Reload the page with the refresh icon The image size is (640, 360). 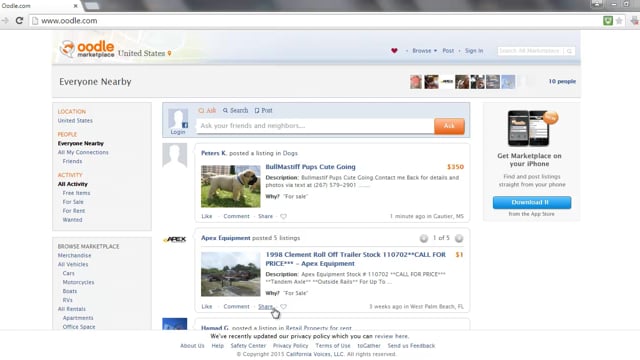pyautogui.click(x=19, y=20)
